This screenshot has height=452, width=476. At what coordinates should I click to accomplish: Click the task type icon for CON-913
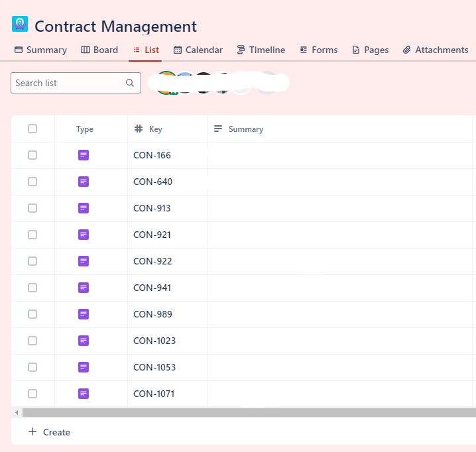(84, 208)
